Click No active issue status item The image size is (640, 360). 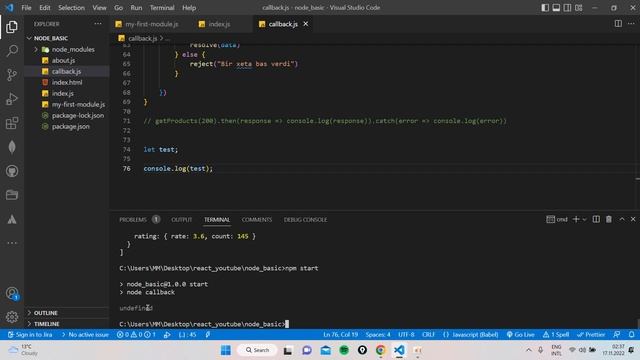tap(85, 334)
